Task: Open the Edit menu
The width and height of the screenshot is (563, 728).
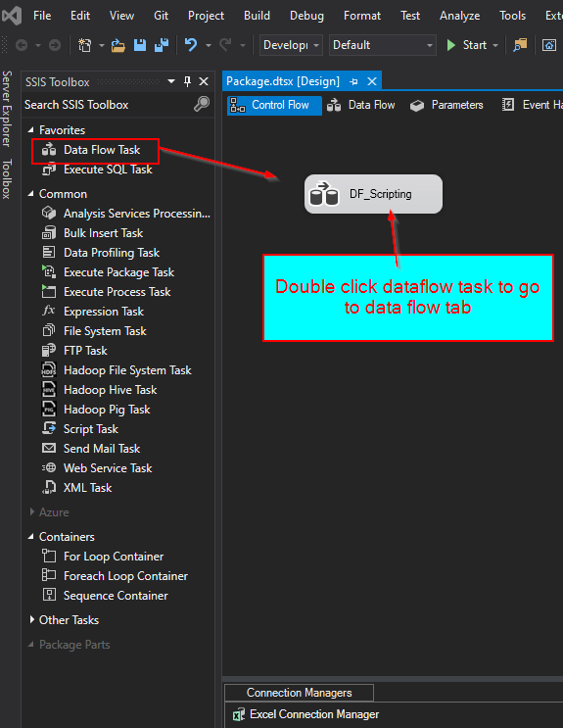Action: tap(80, 16)
